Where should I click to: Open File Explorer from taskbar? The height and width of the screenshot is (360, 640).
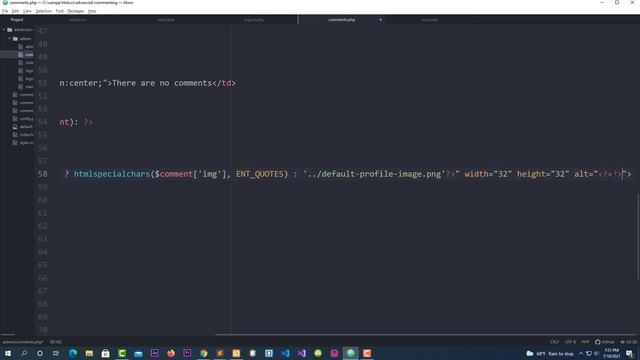(89, 353)
